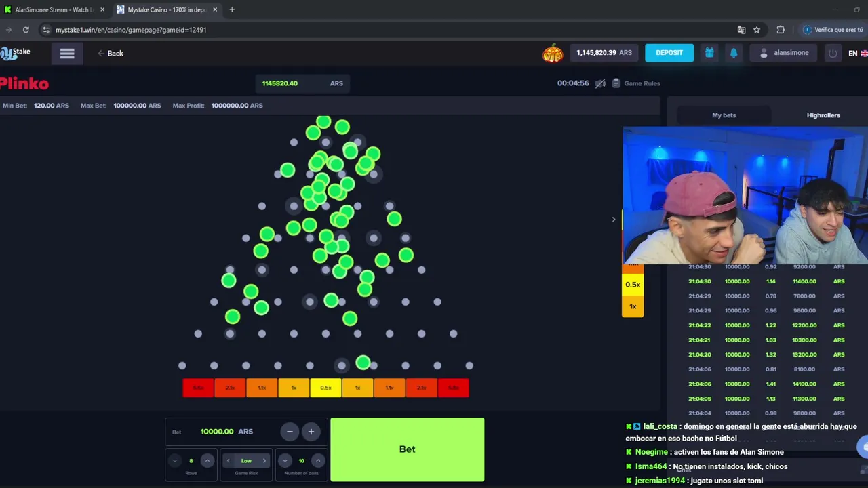Switch to the Highrollers tab
Viewport: 868px width, 488px height.
(823, 115)
